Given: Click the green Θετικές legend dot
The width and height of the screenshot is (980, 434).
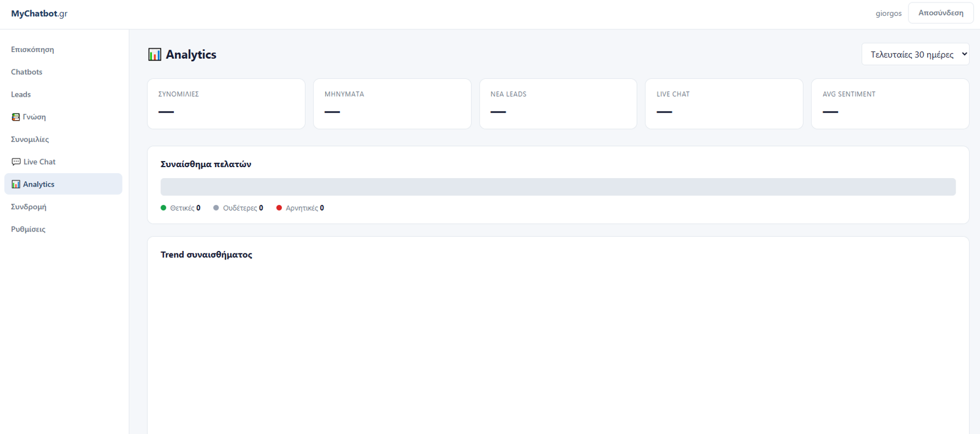Looking at the screenshot, I should (164, 208).
